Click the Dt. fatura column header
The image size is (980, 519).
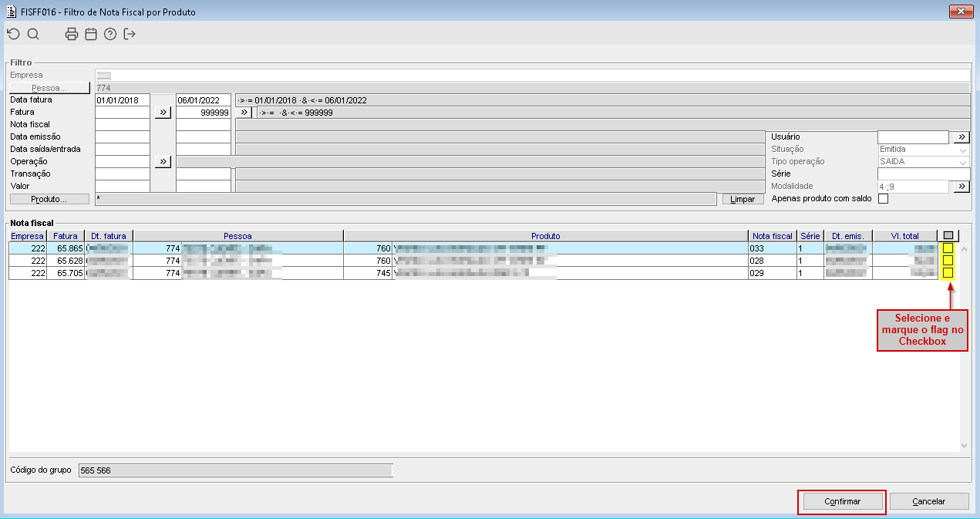109,236
